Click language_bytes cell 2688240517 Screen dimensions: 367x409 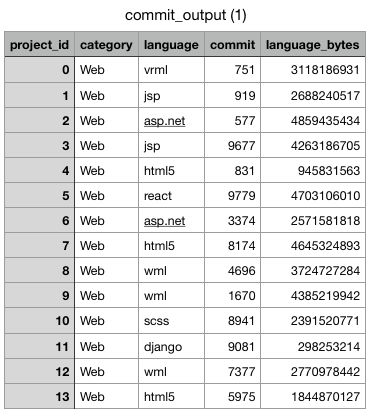313,95
